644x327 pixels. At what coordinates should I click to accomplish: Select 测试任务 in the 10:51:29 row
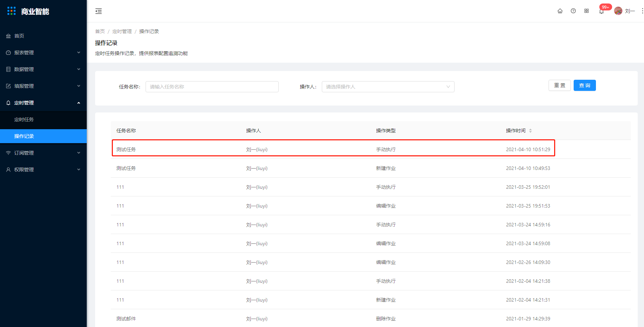pos(126,149)
